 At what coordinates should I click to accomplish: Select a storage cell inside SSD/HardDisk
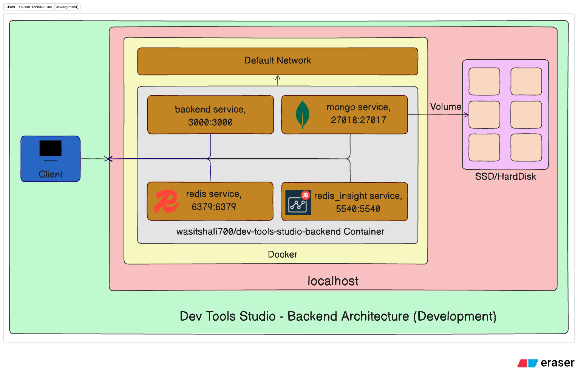coord(485,81)
